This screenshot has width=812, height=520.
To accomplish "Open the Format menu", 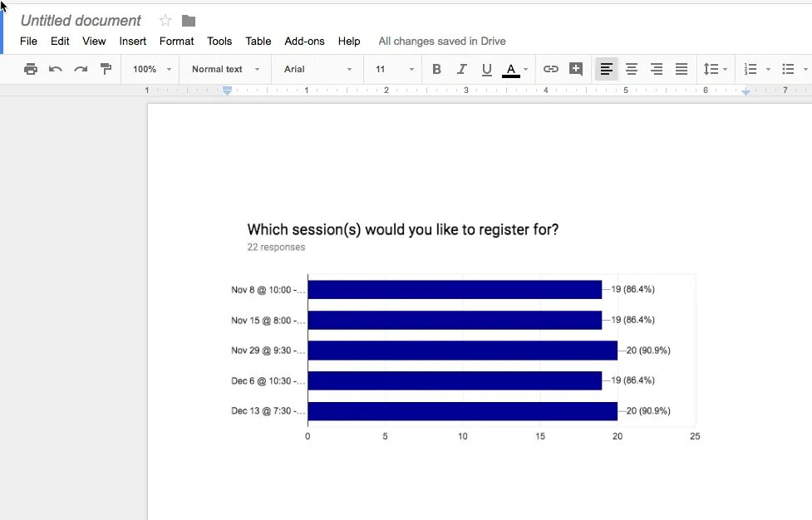I will tap(176, 41).
